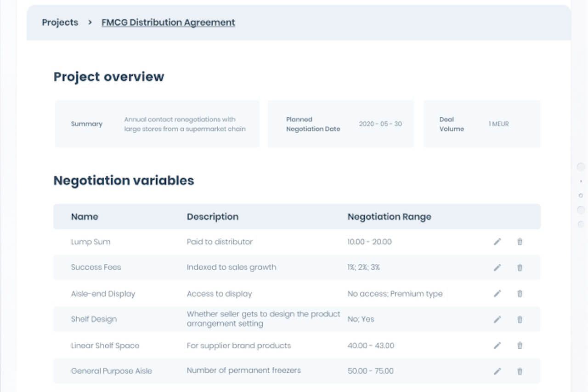The width and height of the screenshot is (588, 392).
Task: Click the Deal Volume value 1 MEUR
Action: click(x=499, y=124)
